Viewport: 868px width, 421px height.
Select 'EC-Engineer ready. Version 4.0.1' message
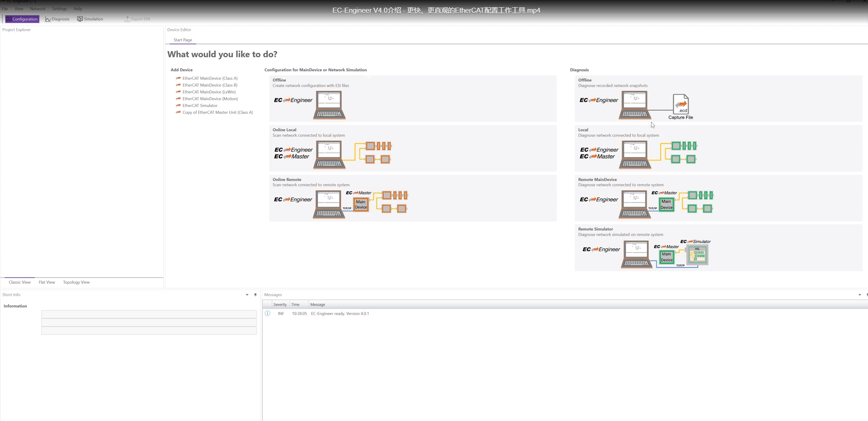[x=340, y=313]
